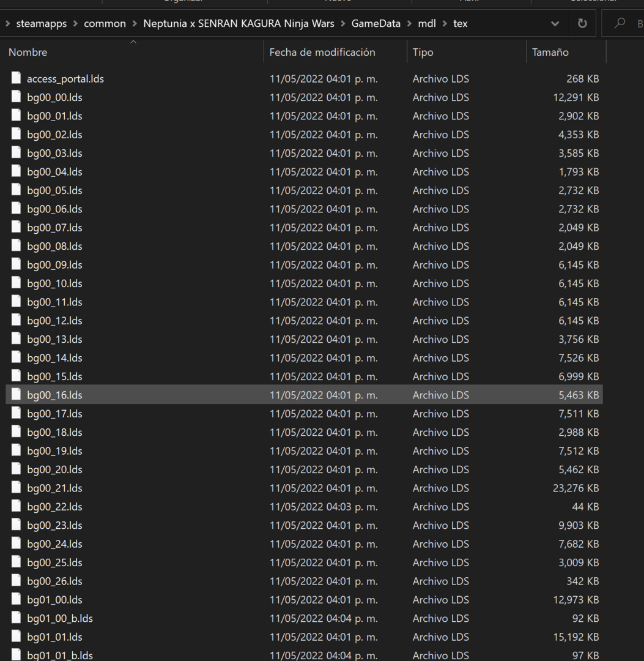The height and width of the screenshot is (661, 644).
Task: Select the file bg00_25.lds
Action: pos(54,562)
